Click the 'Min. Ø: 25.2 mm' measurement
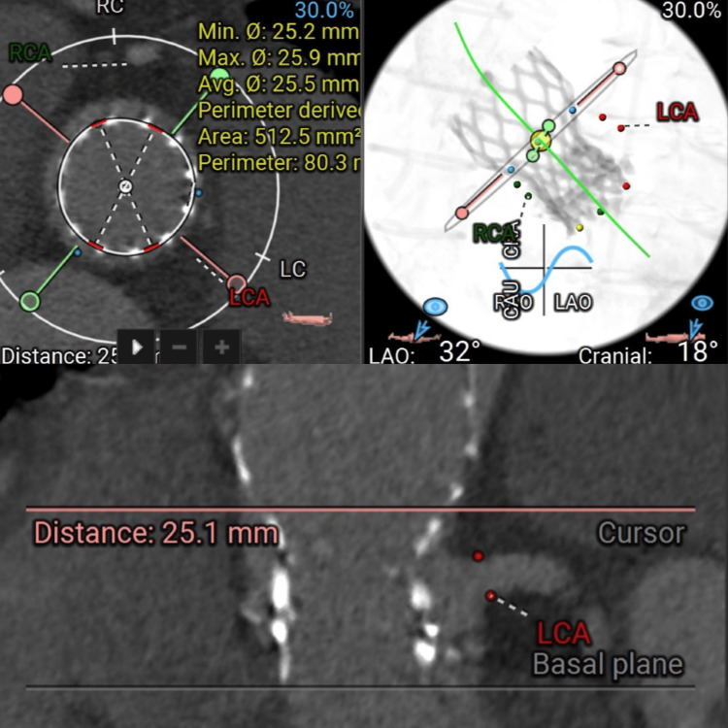This screenshot has width=728, height=728. 279,32
